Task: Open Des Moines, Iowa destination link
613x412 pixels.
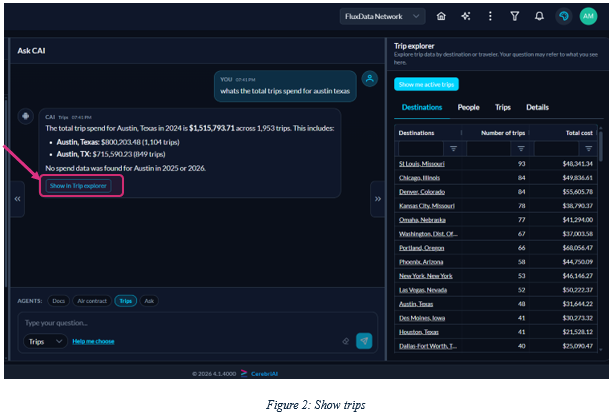Action: (x=422, y=318)
